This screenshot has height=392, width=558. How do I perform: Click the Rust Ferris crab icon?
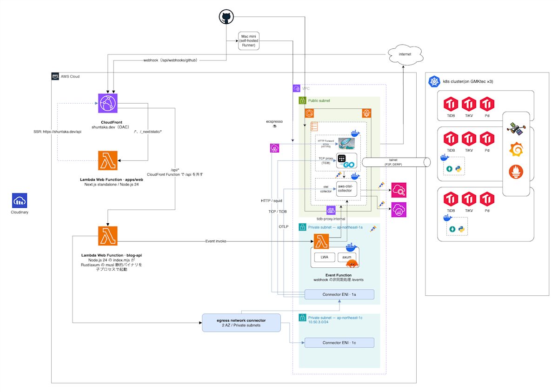tap(353, 264)
